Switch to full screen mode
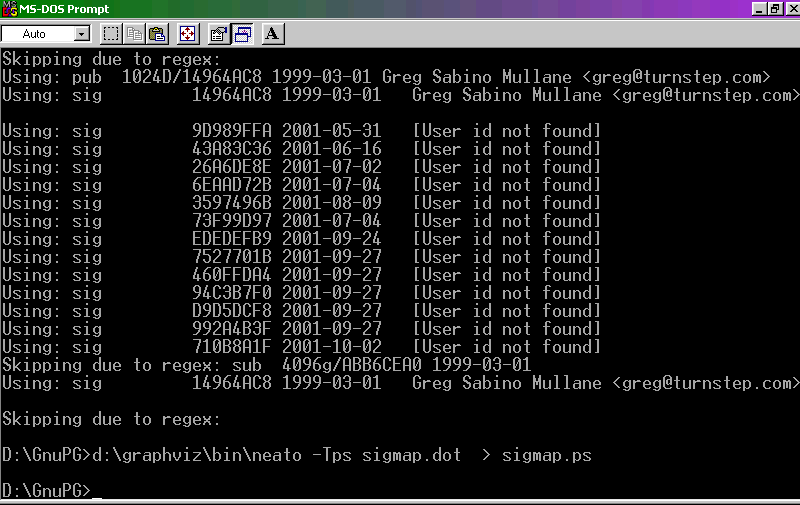The height and width of the screenshot is (505, 800). pos(187,34)
